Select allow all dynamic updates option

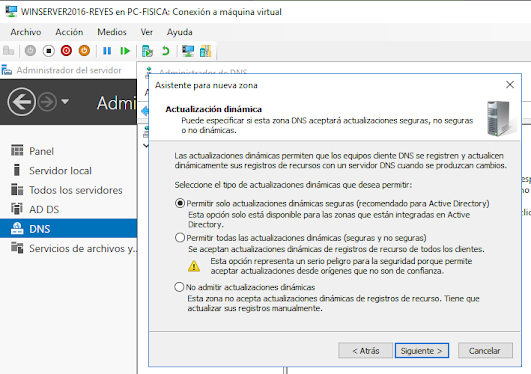coord(179,237)
